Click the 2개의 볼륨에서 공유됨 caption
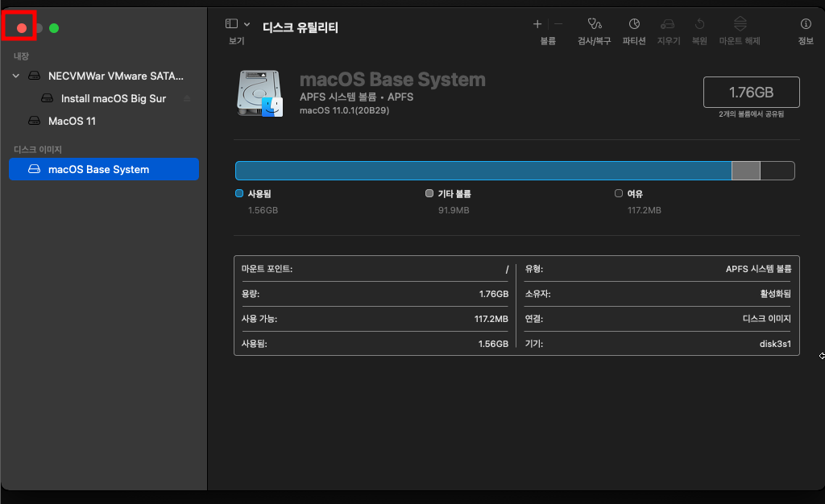The height and width of the screenshot is (504, 825). [x=752, y=114]
